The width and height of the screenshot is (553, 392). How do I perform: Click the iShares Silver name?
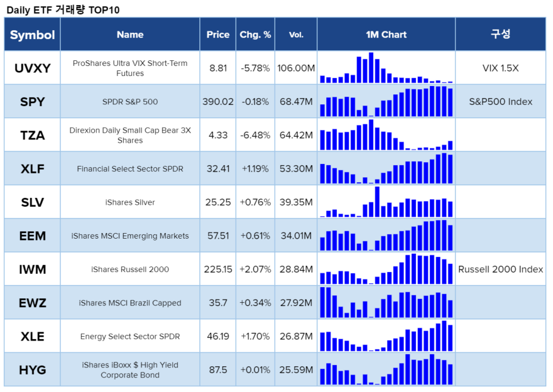coord(130,202)
